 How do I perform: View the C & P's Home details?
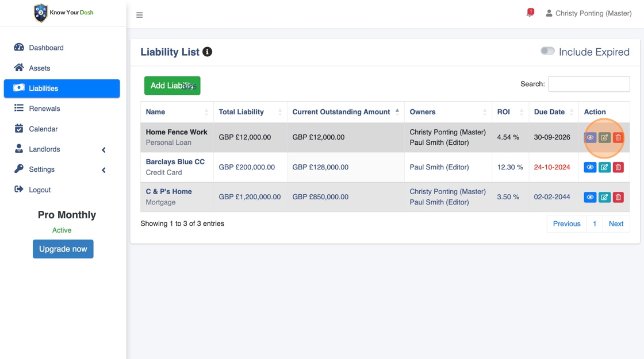[590, 197]
